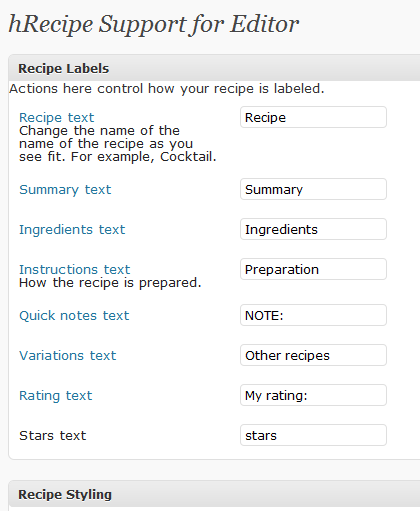Select the NOTE: quick notes field
420x511 pixels.
point(313,315)
